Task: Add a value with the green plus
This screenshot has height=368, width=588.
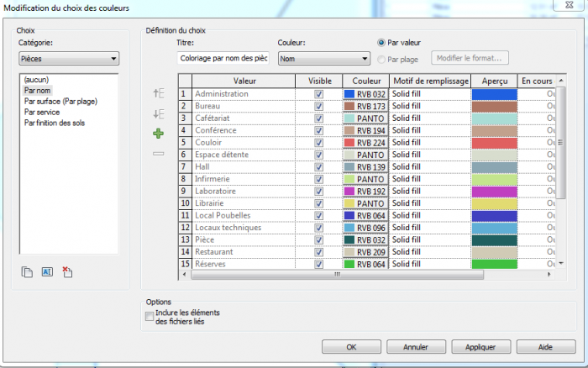Action: pos(159,134)
